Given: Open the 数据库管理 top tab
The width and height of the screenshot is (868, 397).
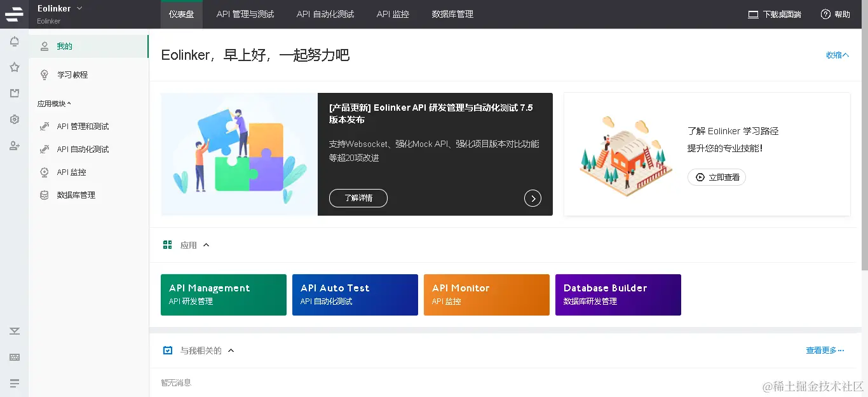Looking at the screenshot, I should click(x=452, y=14).
